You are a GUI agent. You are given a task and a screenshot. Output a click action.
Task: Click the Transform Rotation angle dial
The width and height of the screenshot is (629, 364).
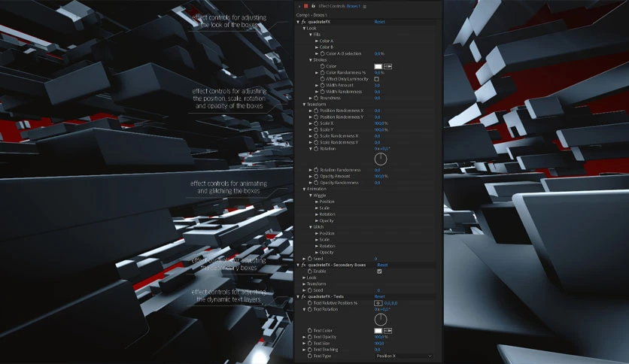click(x=381, y=159)
